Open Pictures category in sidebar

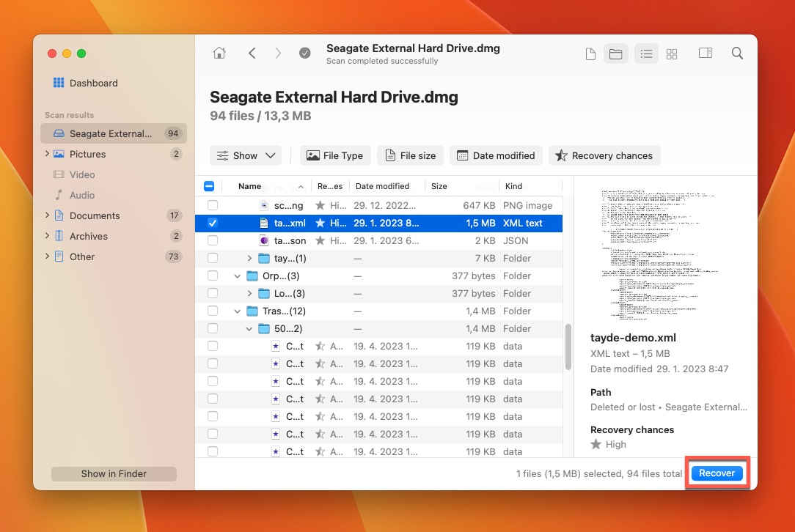pyautogui.click(x=114, y=154)
